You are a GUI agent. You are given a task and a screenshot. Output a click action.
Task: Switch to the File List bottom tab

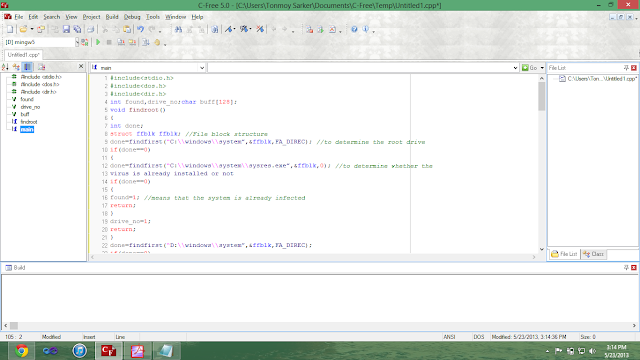(x=565, y=254)
